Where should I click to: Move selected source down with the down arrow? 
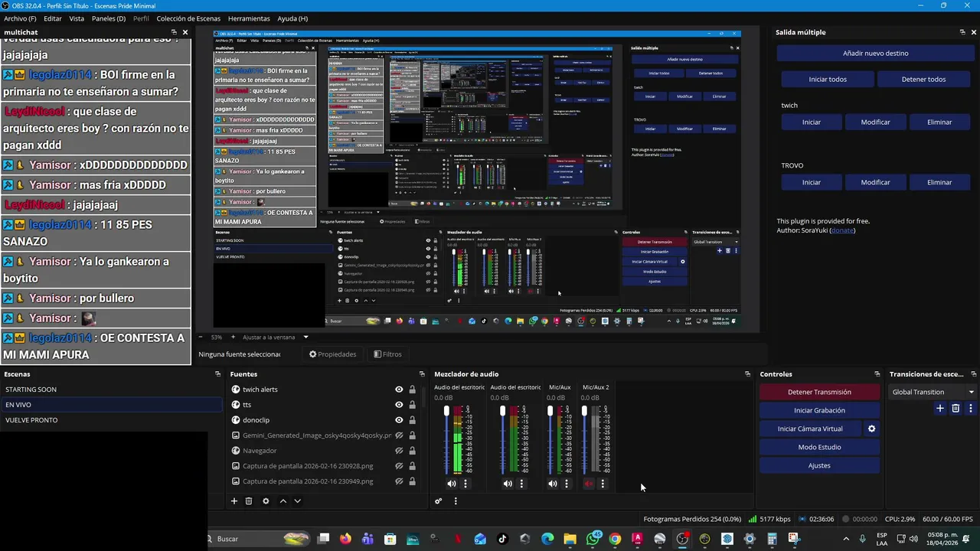tap(297, 501)
